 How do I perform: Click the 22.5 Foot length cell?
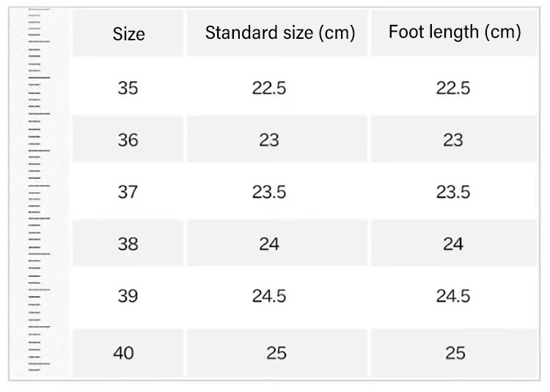tap(453, 88)
